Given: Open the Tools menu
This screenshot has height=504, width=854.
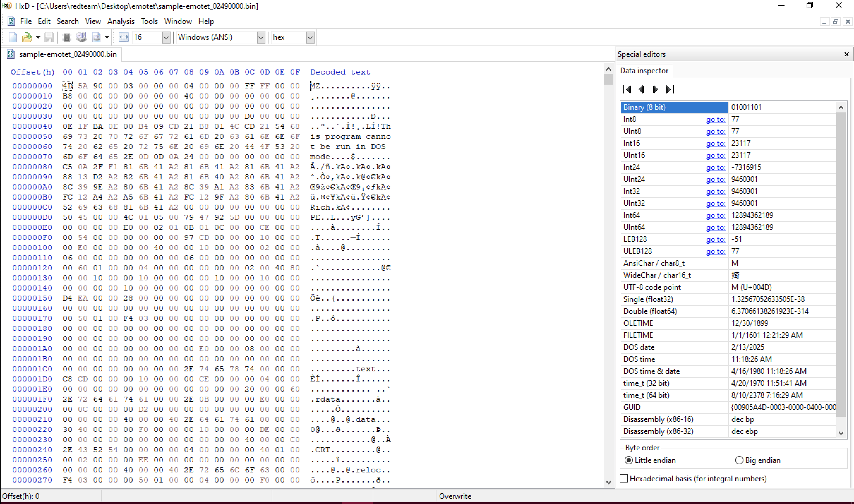Looking at the screenshot, I should point(149,21).
